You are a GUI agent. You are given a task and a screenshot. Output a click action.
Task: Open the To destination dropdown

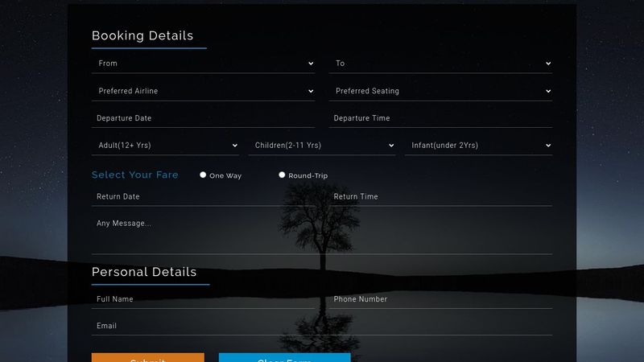440,64
